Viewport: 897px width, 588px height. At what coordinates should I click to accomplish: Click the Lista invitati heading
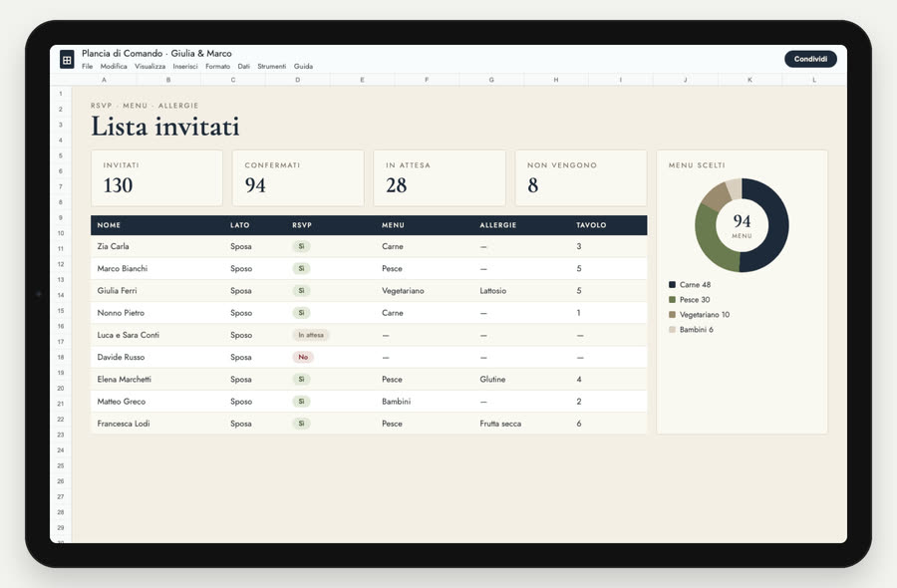click(x=164, y=127)
